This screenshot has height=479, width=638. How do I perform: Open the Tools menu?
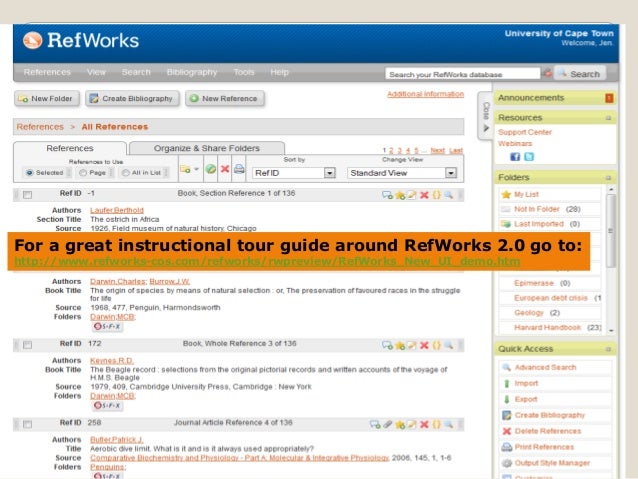tap(244, 72)
